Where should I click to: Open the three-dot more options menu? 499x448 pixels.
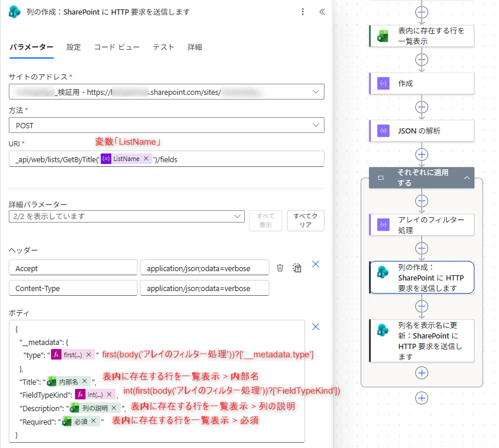tap(302, 12)
